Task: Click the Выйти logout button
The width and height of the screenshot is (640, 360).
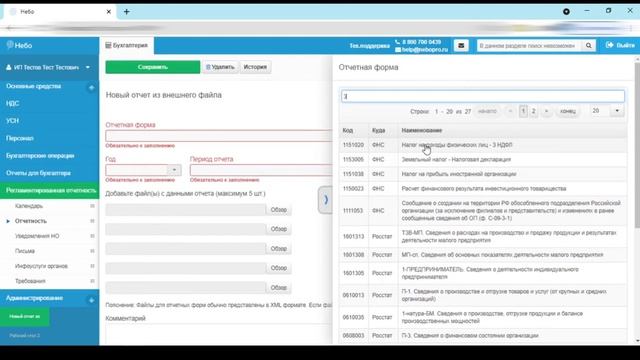Action: click(620, 45)
